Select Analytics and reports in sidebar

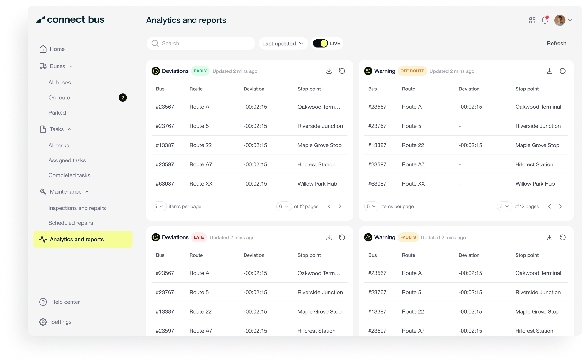point(83,239)
